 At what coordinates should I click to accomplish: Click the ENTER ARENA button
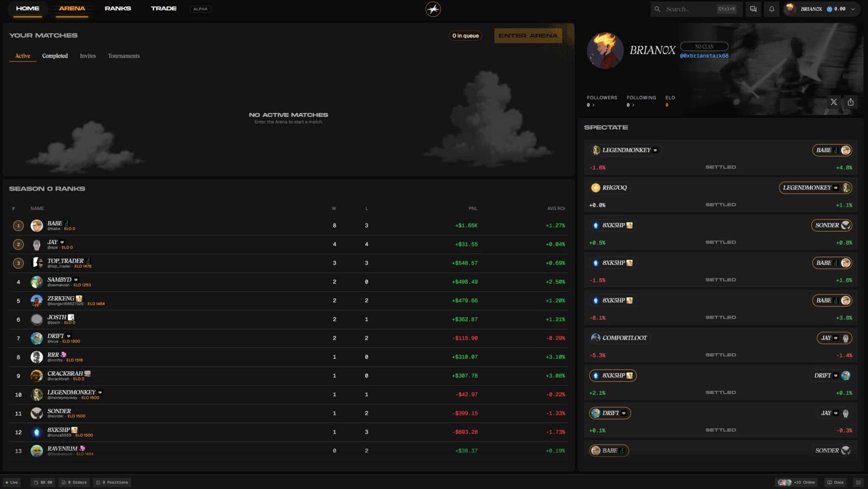(x=528, y=36)
